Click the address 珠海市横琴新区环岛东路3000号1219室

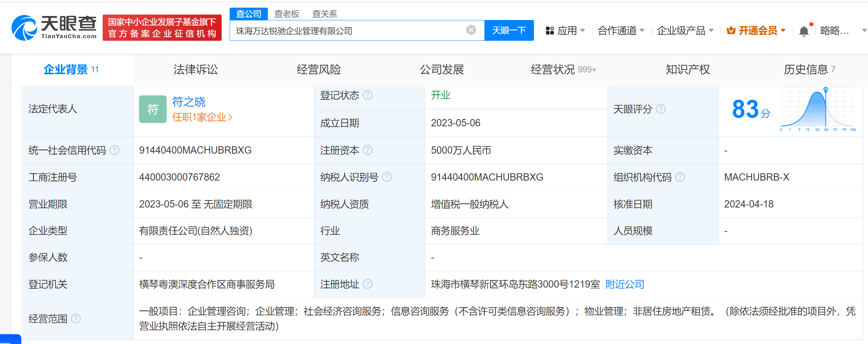click(x=515, y=284)
